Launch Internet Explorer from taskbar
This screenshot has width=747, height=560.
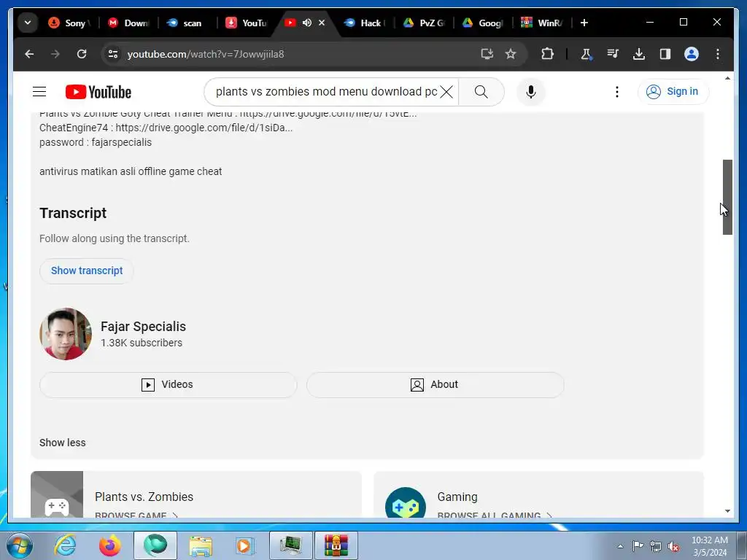tap(65, 545)
